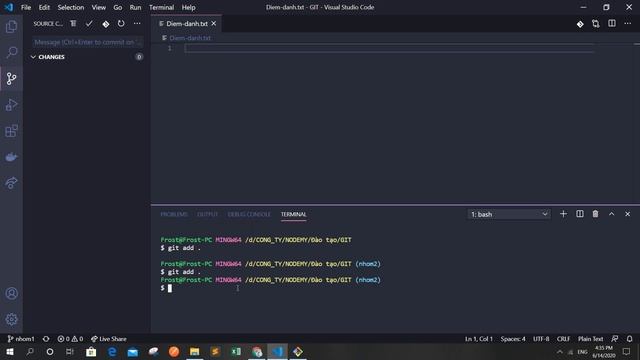Click Spaces: 4 indentation setting
This screenshot has width=640, height=360.
513,339
